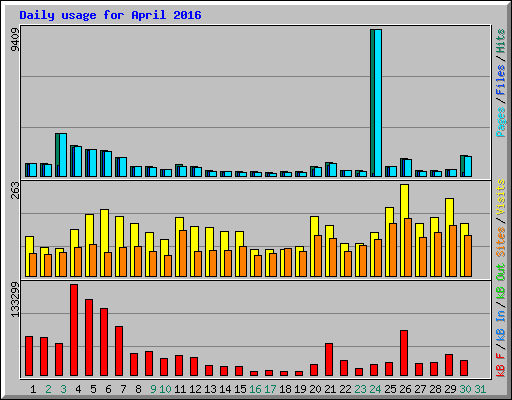Select the day 7 red kB bar
This screenshot has height=400, width=512.
119,351
